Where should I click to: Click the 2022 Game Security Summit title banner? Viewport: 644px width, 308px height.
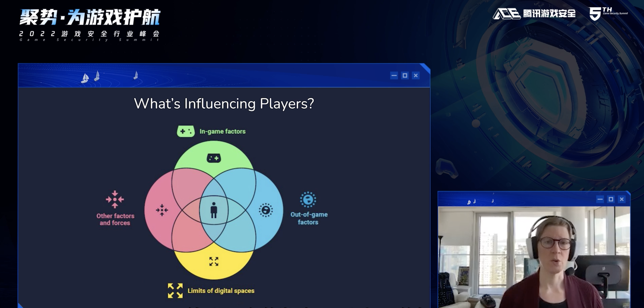point(90,25)
